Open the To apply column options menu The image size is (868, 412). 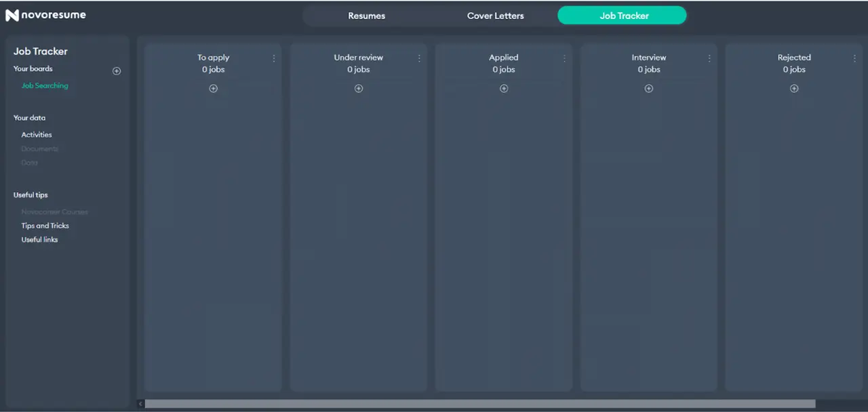click(274, 58)
